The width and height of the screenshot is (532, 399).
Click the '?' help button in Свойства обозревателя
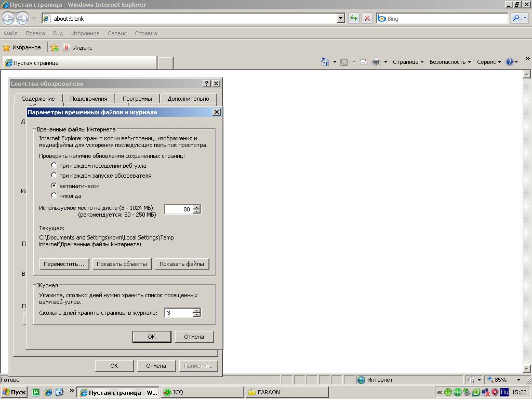tap(206, 84)
